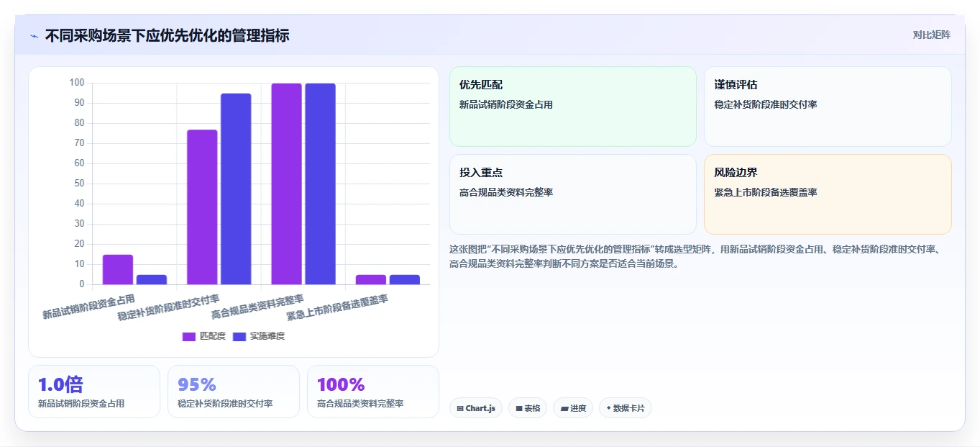
Task: Click 实施难度 bar for 紧急上市阶段备选覆盖率
Action: 405,279
